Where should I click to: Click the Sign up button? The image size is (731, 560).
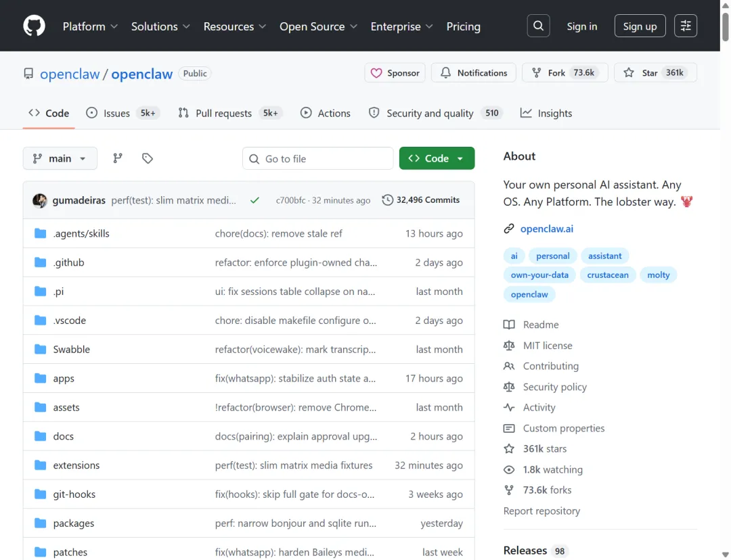point(640,26)
